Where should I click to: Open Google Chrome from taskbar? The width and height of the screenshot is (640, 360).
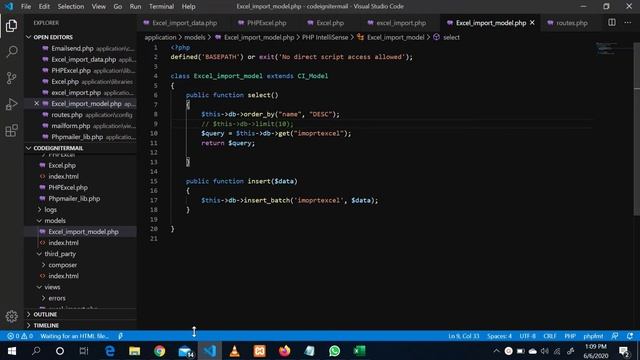(160, 351)
